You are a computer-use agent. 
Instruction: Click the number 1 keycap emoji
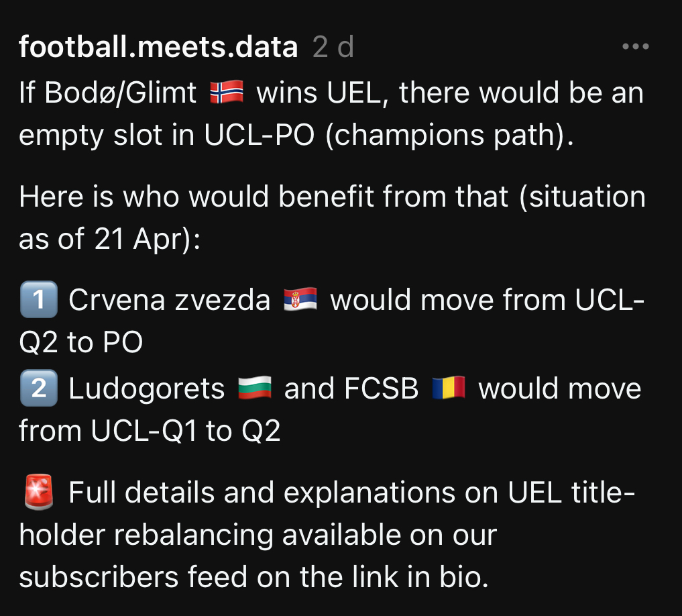coord(39,300)
